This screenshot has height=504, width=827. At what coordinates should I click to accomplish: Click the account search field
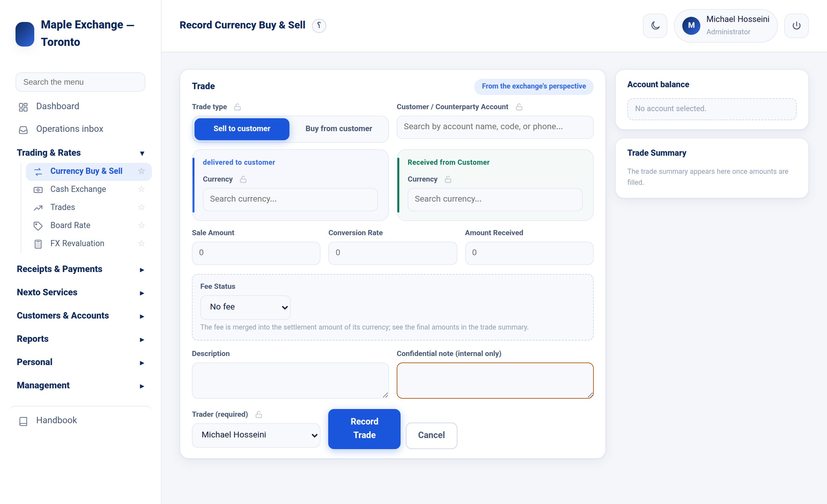[495, 127]
